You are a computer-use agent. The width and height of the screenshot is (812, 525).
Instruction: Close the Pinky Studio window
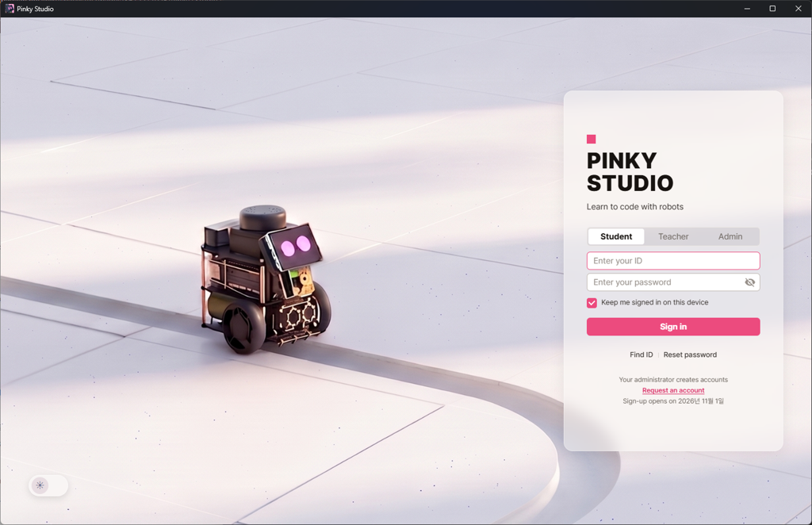tap(798, 9)
